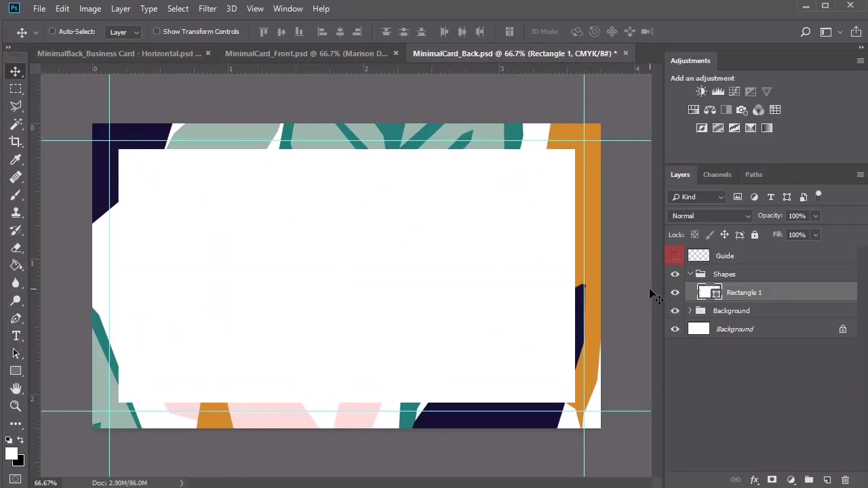This screenshot has height=488, width=868.
Task: Switch to MinimalCard_Front.psd document tab
Action: pyautogui.click(x=306, y=54)
